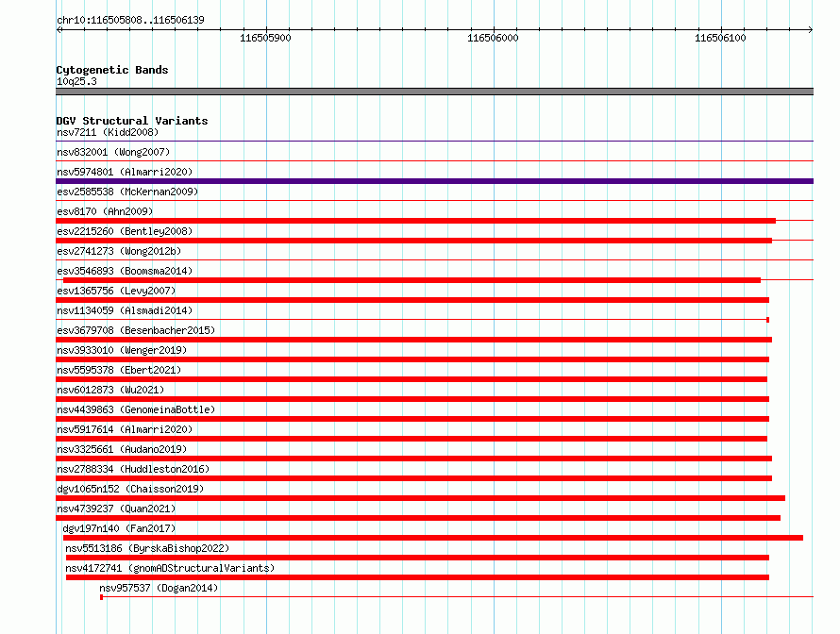Image resolution: width=840 pixels, height=634 pixels.
Task: Click the red nsv3325661 variant bar
Action: click(413, 459)
